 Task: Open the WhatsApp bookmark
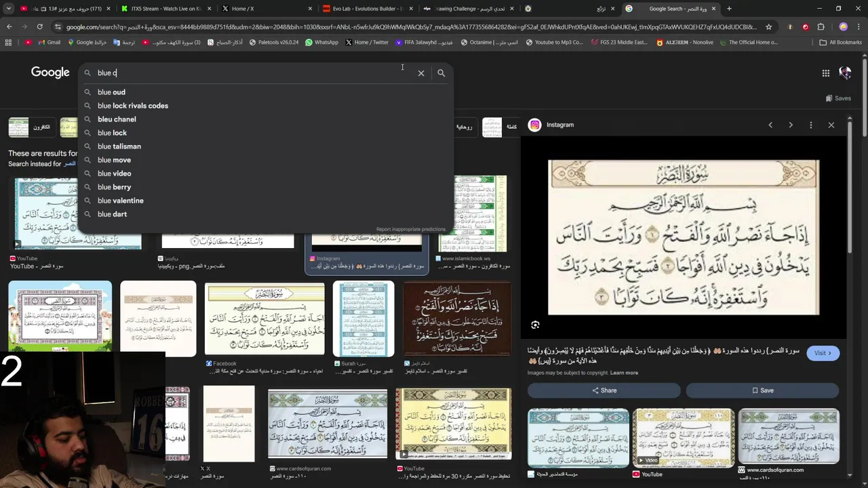[x=321, y=42]
